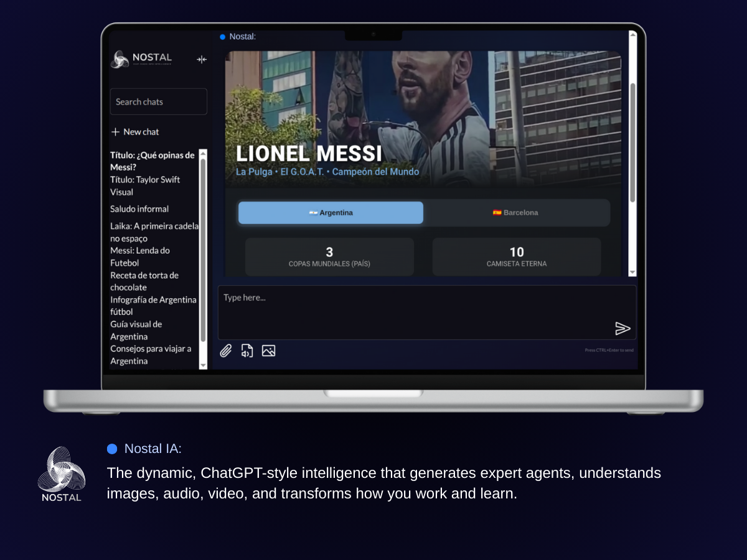Screen dimensions: 747x560
Task: Start a New chat
Action: click(x=135, y=132)
